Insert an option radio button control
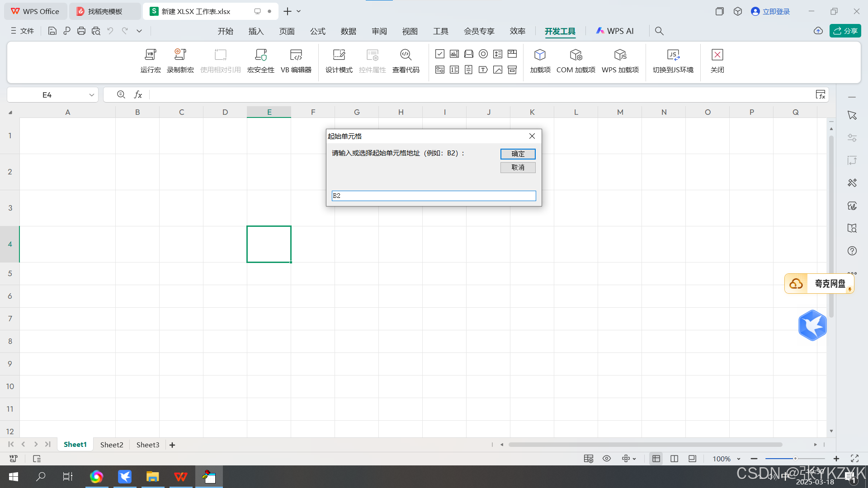This screenshot has width=868, height=488. tap(483, 54)
